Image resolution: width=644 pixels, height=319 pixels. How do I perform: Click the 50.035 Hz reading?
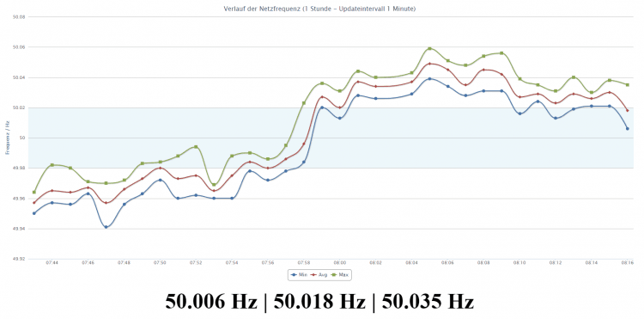[428, 302]
